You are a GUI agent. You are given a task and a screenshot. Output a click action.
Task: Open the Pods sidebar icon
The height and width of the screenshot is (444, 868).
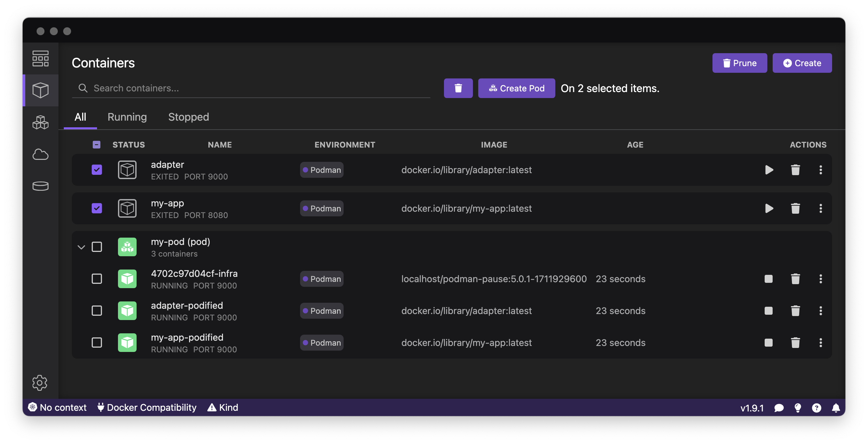(41, 122)
